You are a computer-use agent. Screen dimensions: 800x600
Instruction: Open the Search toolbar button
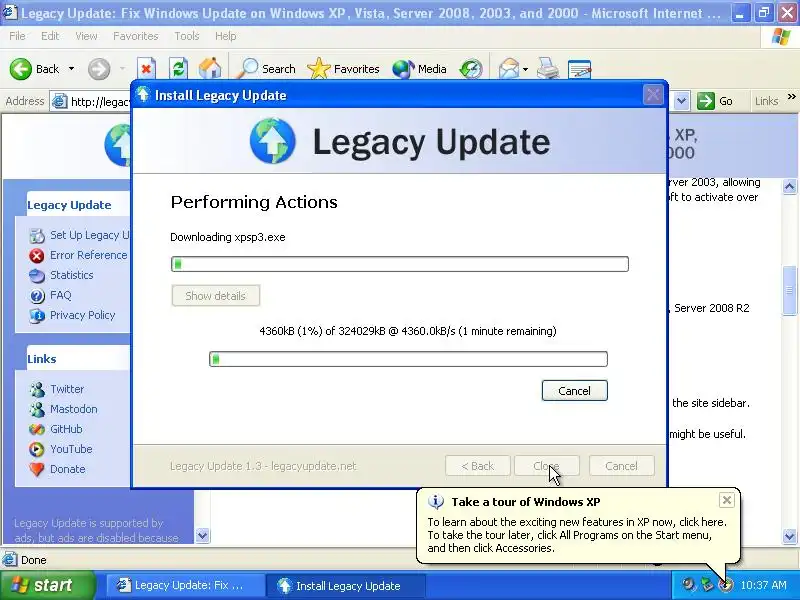[x=267, y=69]
